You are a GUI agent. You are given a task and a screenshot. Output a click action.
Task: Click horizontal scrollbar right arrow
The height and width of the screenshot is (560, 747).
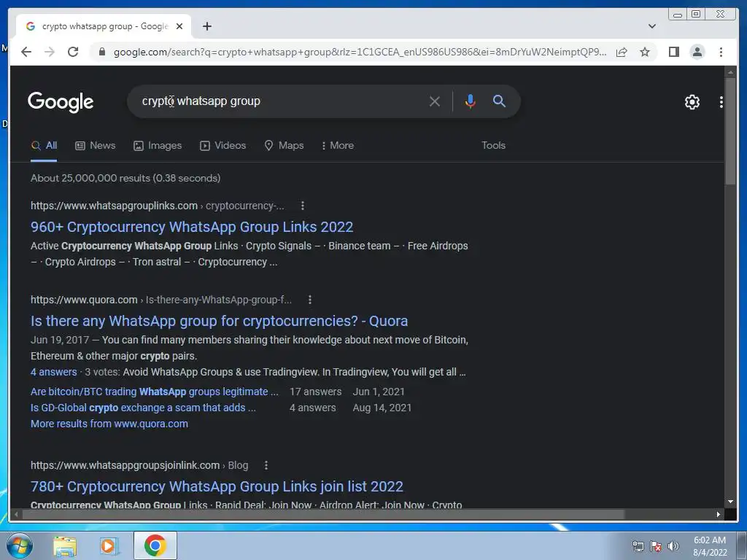click(719, 514)
